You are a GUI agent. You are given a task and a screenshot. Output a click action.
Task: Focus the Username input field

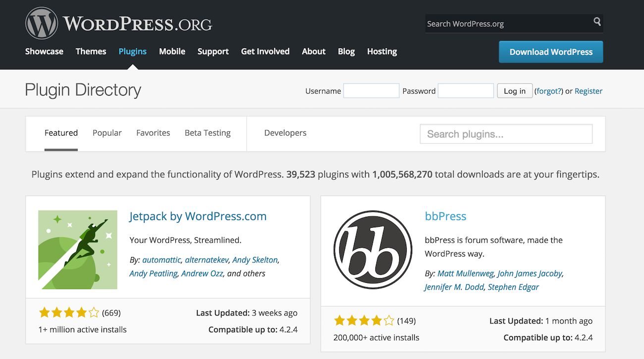pos(371,91)
